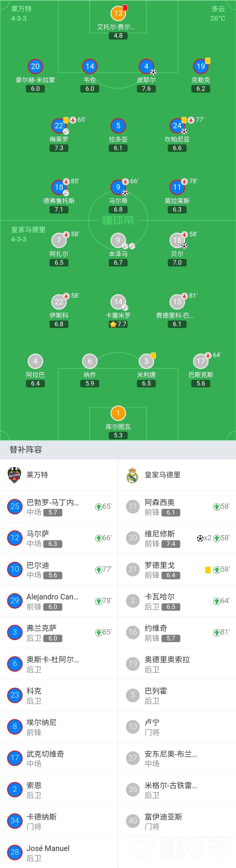This screenshot has width=236, height=868.
Task: Tap 巴斯克斯 number 17 defender icon
Action: tap(201, 361)
